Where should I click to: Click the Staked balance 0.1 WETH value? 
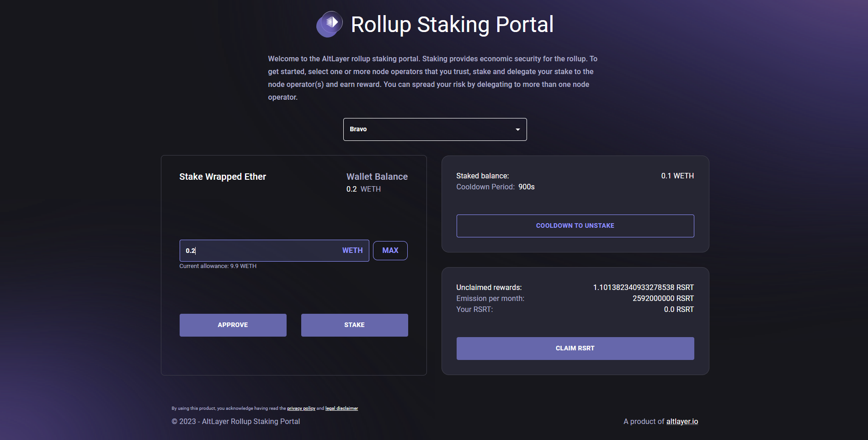coord(677,176)
